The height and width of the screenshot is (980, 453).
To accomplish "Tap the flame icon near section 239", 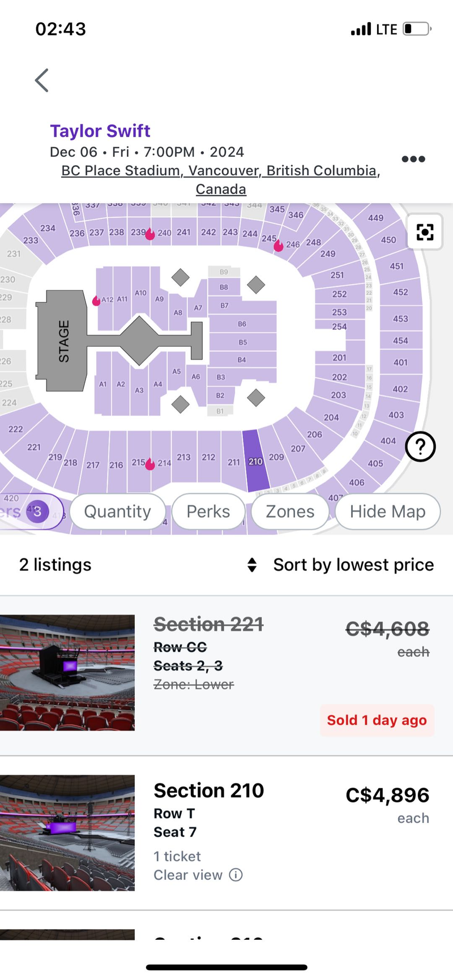I will click(x=150, y=234).
